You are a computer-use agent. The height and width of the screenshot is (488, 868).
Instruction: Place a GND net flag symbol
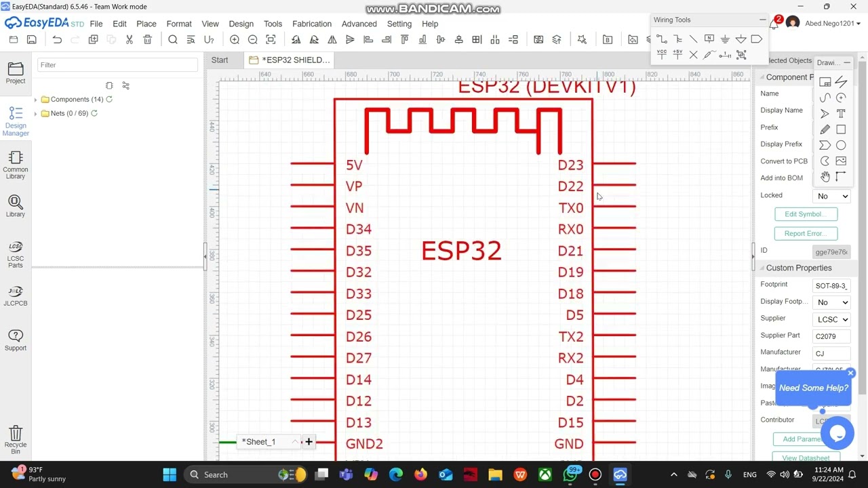click(x=725, y=39)
